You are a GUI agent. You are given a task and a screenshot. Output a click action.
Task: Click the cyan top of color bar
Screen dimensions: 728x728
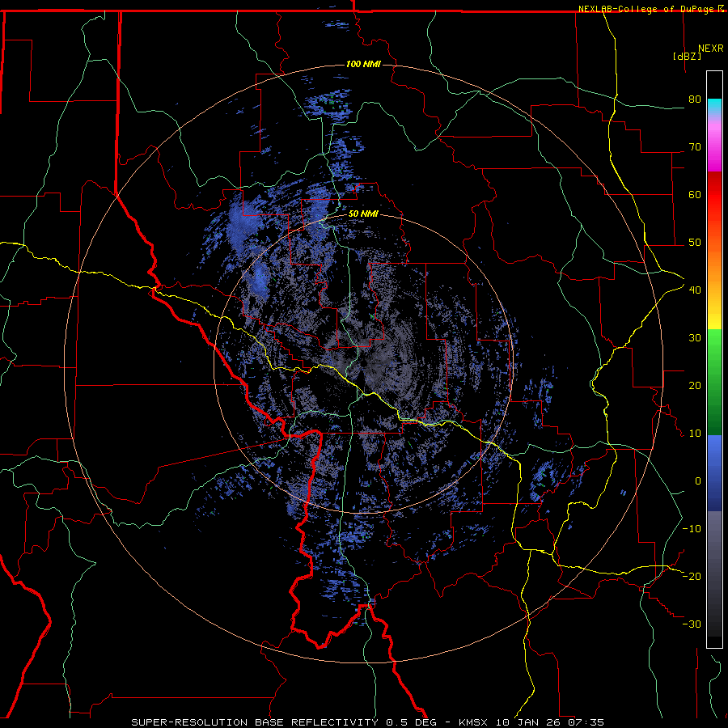pos(714,106)
